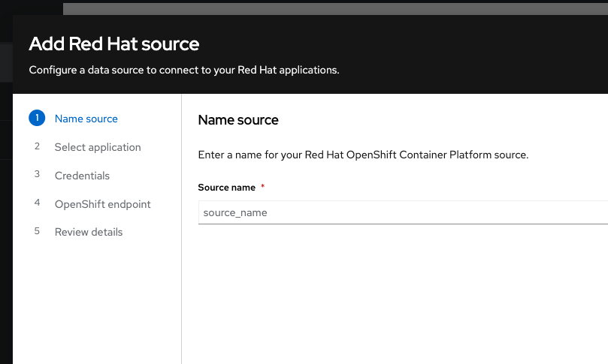Click the blue step 1 number circle

37,119
